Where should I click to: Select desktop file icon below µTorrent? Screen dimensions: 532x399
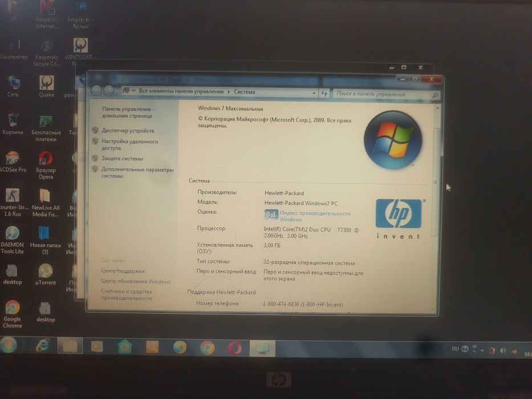pos(46,312)
